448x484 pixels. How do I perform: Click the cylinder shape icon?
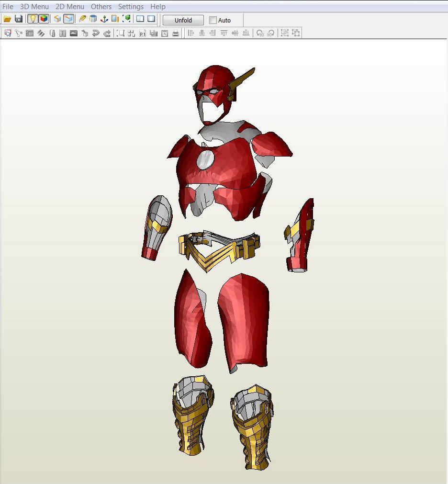coord(93,19)
